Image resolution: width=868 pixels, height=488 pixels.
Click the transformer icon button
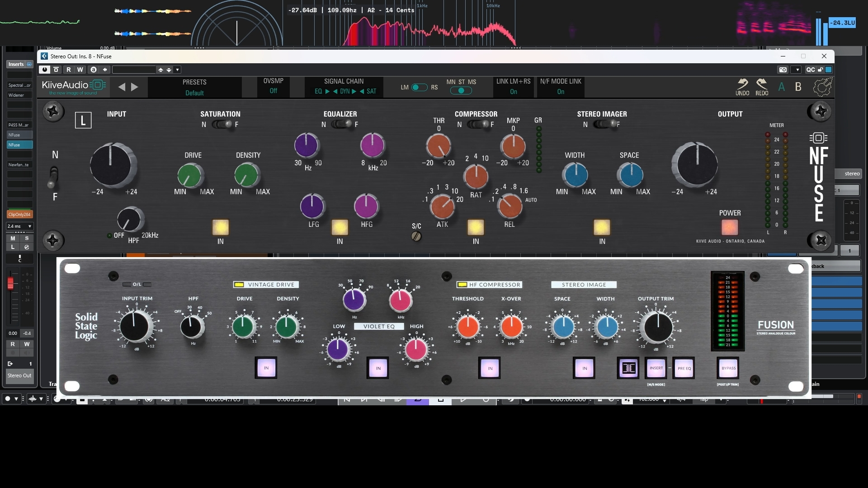628,368
